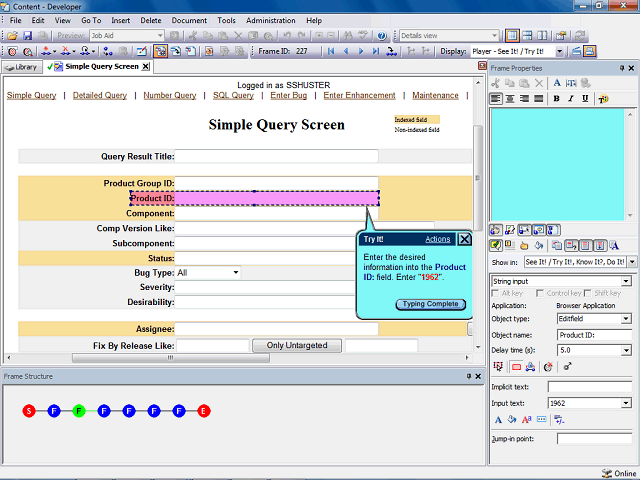
Task: Open the Input text 1962 dropdown
Action: click(x=626, y=403)
